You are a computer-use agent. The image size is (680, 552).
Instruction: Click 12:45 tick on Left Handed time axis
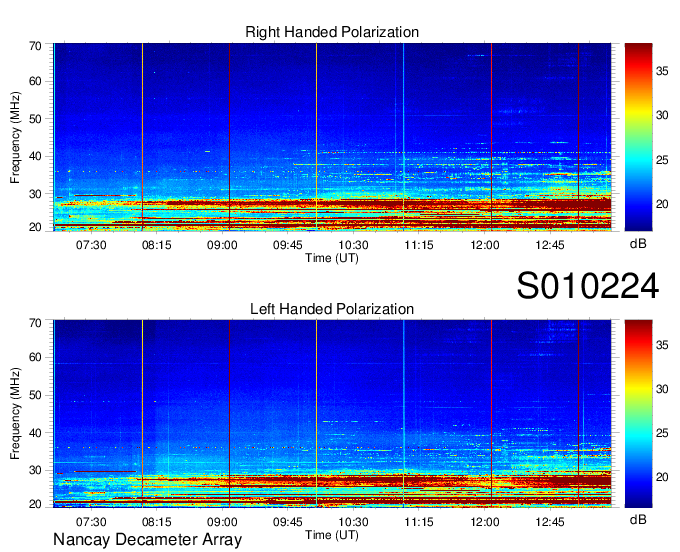(550, 522)
